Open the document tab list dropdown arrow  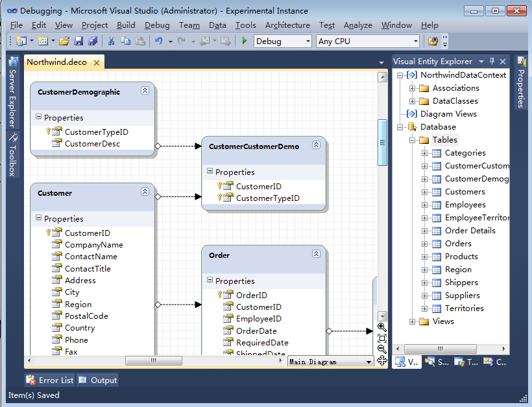click(381, 63)
